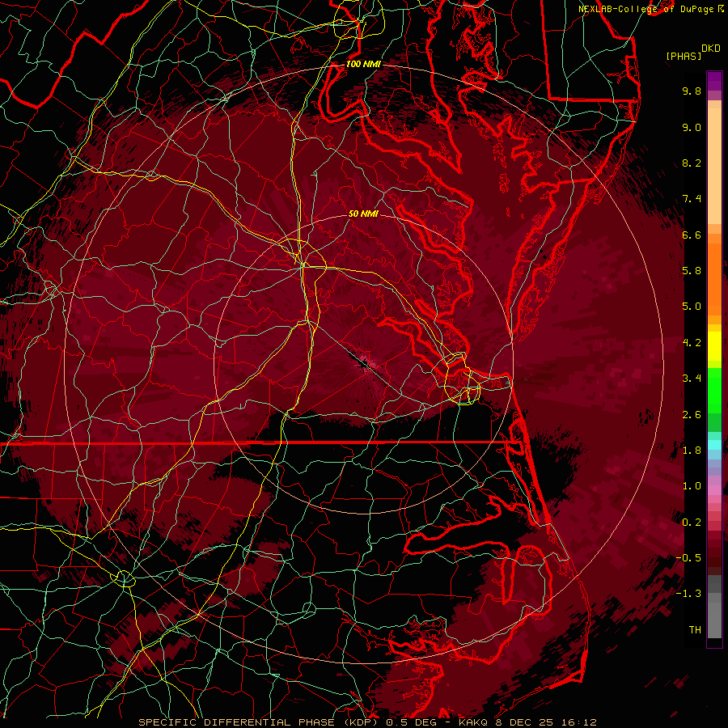The image size is (728, 728).
Task: Click the 1.8 value on the color scale
Action: pyautogui.click(x=692, y=451)
